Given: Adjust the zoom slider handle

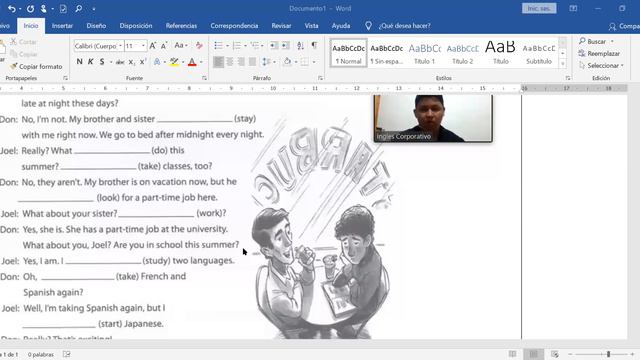Looking at the screenshot, I should [608, 354].
